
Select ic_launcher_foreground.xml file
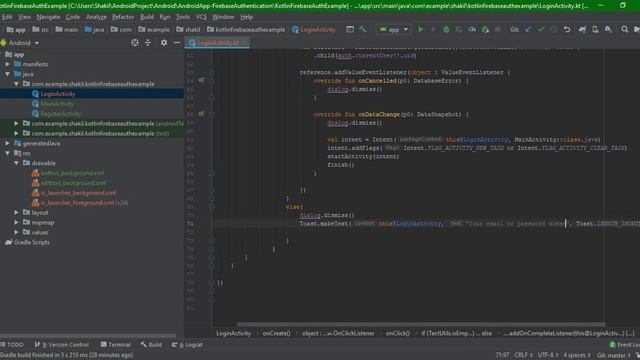tap(77, 202)
